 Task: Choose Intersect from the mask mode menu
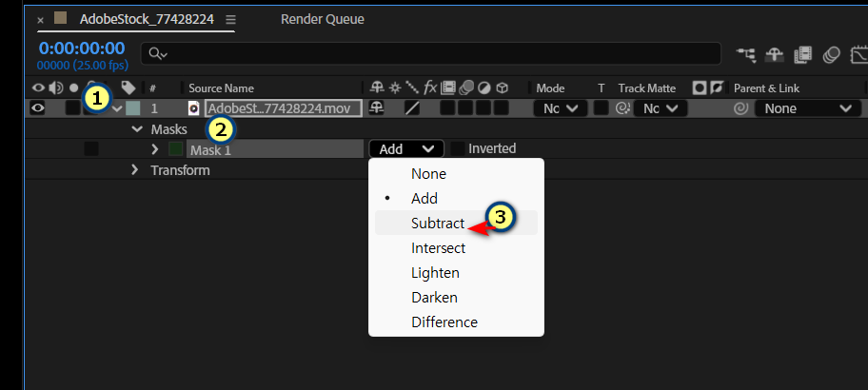(456, 248)
